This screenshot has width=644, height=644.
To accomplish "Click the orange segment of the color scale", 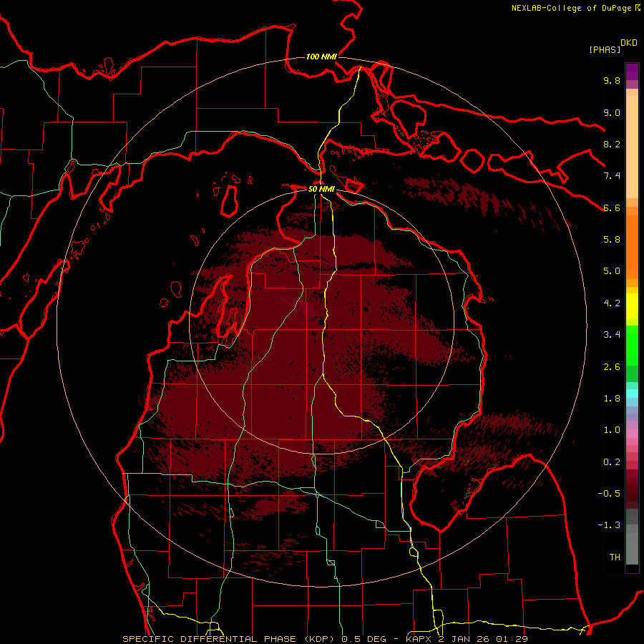I will [x=632, y=247].
